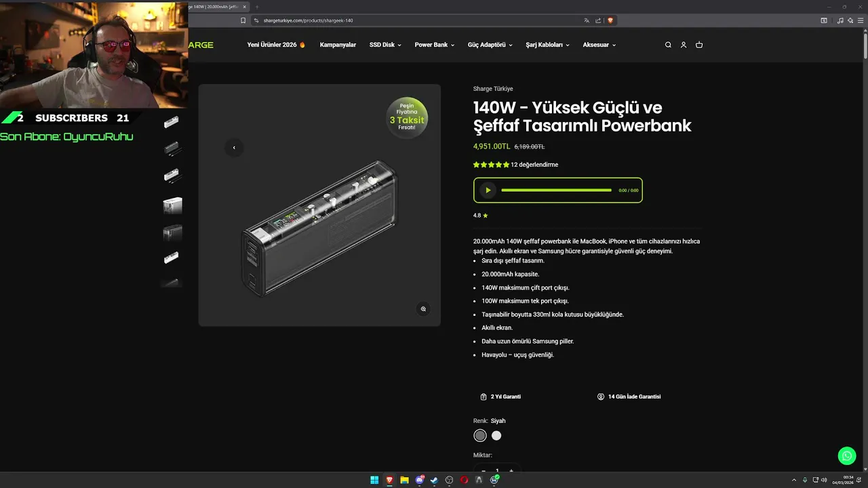
Task: Open the 12 değerlendirme reviews link
Action: [534, 165]
